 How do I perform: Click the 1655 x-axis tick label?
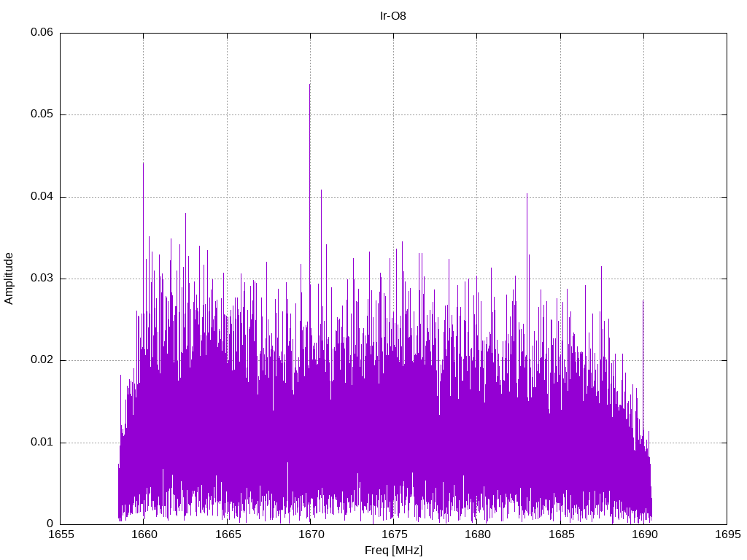point(61,534)
